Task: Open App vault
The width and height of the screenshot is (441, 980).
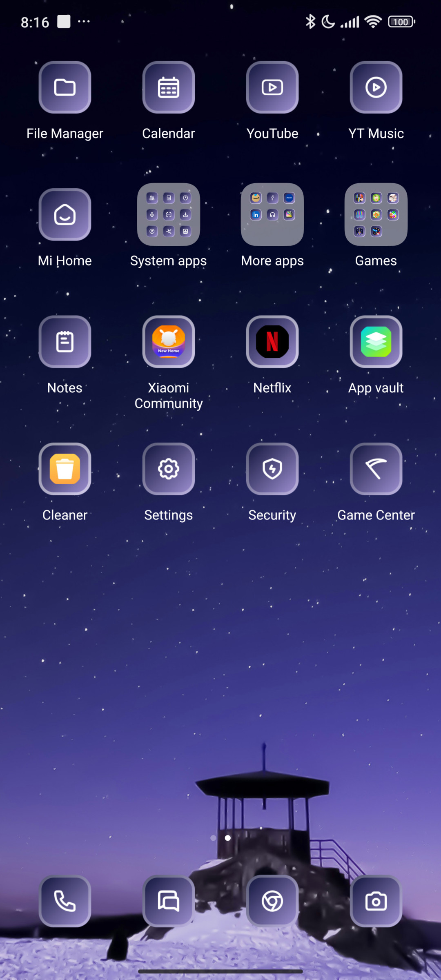Action: [376, 342]
